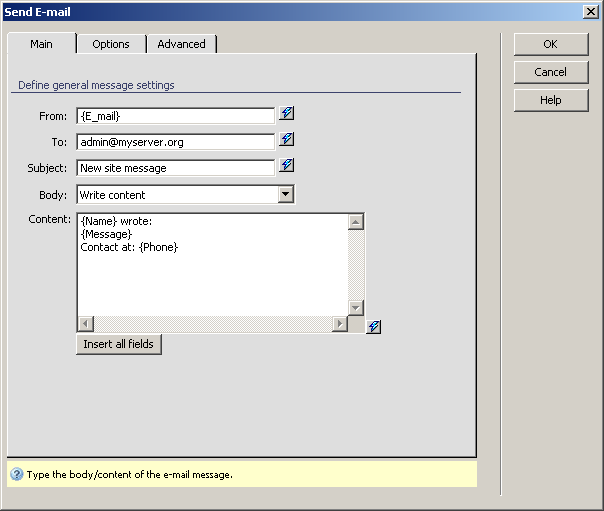Switch to the Main tab
Screen dimensions: 604x511
[x=41, y=44]
